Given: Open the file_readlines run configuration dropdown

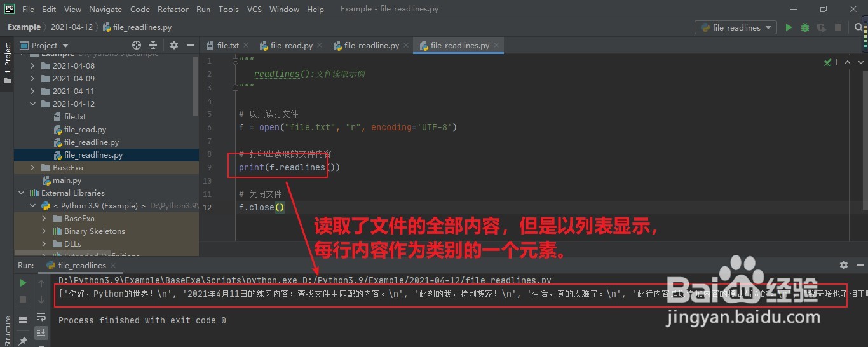Looking at the screenshot, I should pos(736,27).
